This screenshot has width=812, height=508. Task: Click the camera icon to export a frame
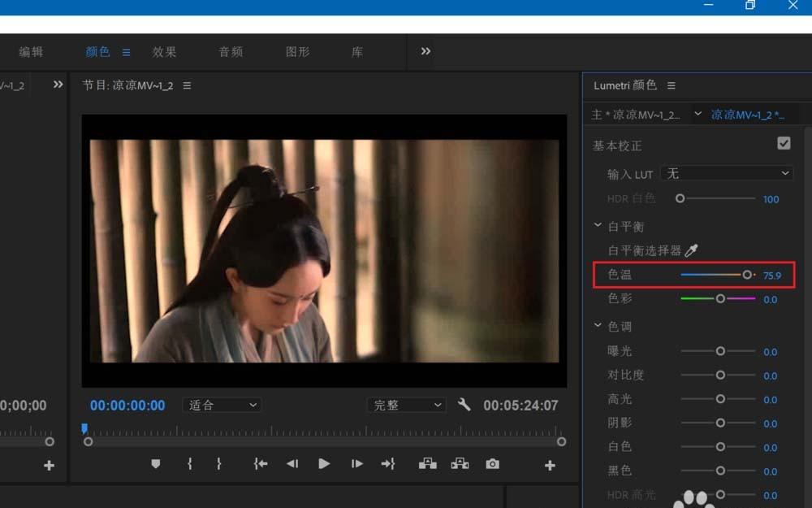(492, 463)
